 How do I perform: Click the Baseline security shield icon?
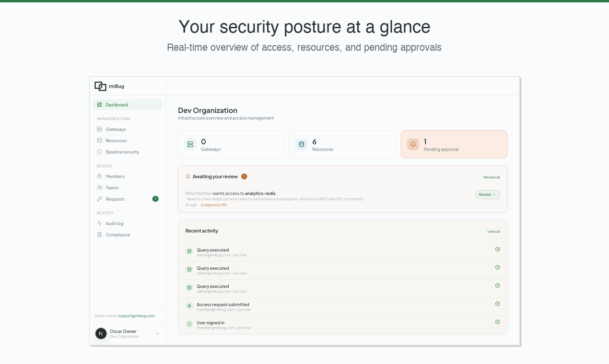pos(99,152)
